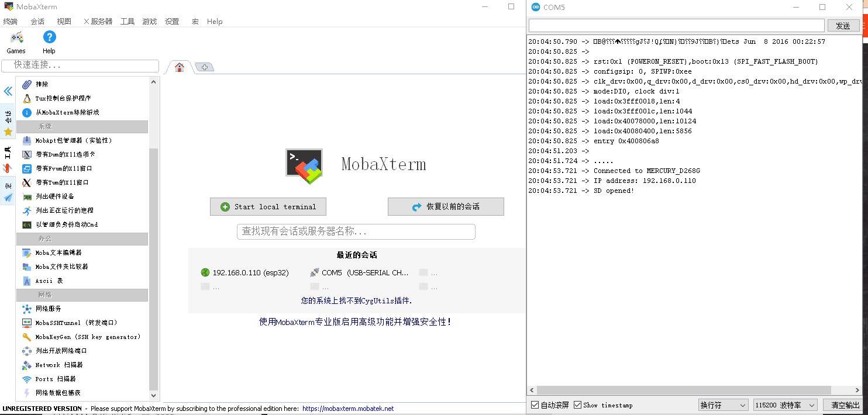Click scroll-up arrow of tools list
Screen dimensions: 868x415
(154, 82)
